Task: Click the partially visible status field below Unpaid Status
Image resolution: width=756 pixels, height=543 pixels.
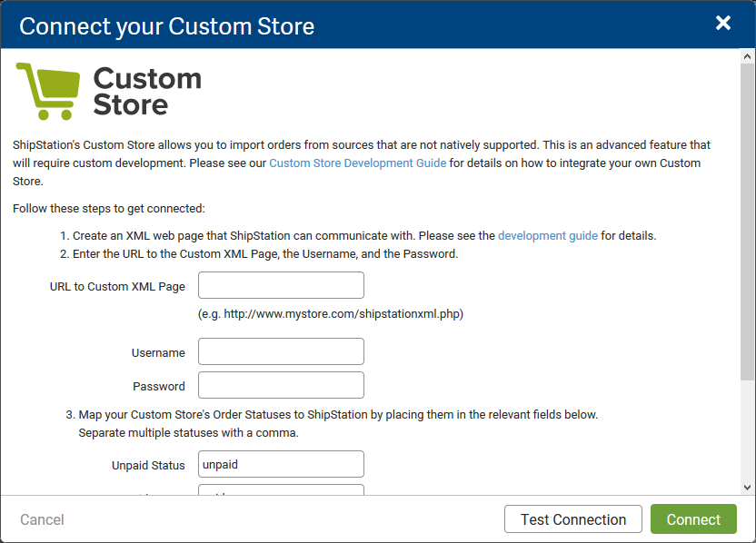Action: click(281, 490)
